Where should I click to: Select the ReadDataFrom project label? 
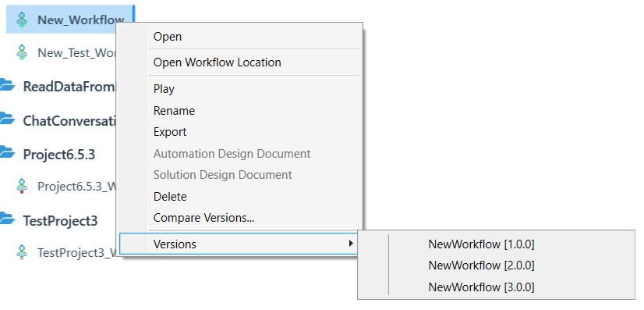coord(70,87)
